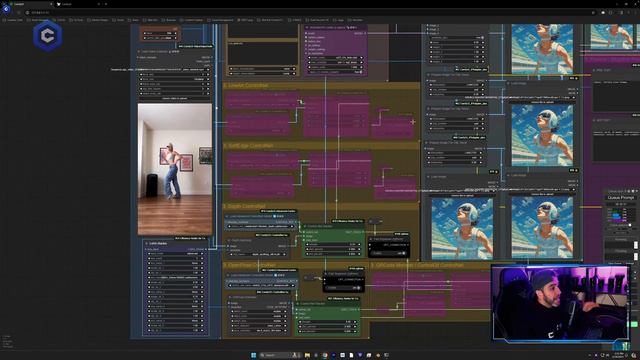Image resolution: width=640 pixels, height=360 pixels.
Task: Decrease force_rate value on Load Video node
Action: click(x=141, y=74)
